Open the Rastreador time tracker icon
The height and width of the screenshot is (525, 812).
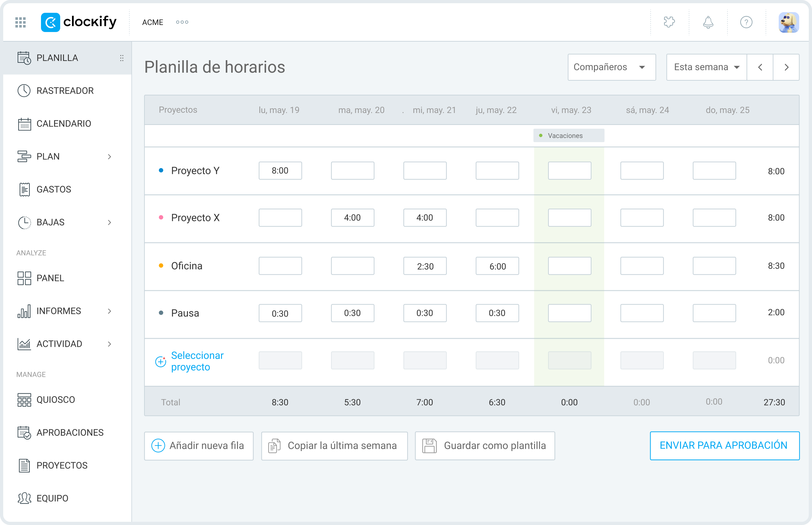(x=24, y=90)
